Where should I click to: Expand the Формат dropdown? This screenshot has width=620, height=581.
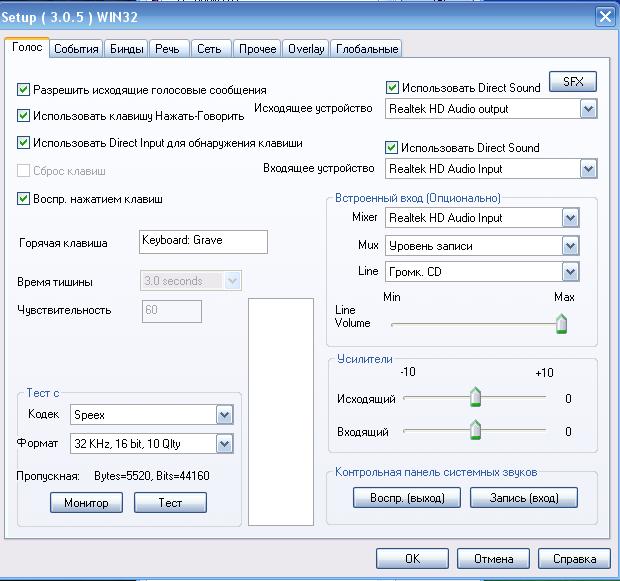tap(225, 444)
